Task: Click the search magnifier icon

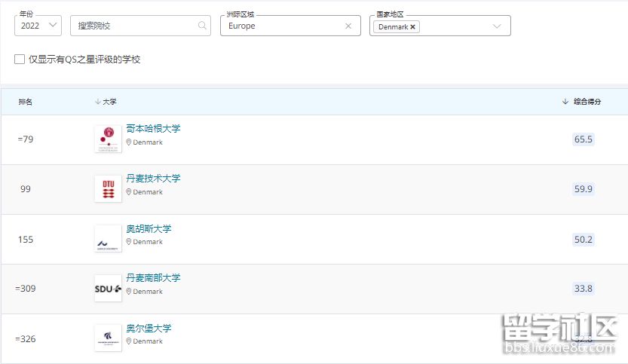Action: 202,26
